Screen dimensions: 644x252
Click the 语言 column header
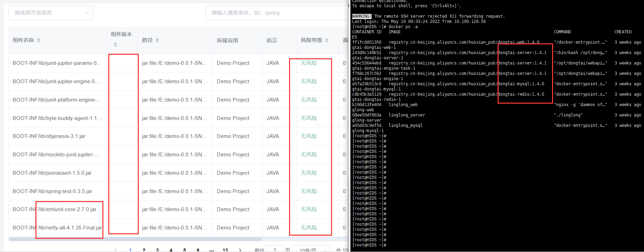click(x=272, y=41)
